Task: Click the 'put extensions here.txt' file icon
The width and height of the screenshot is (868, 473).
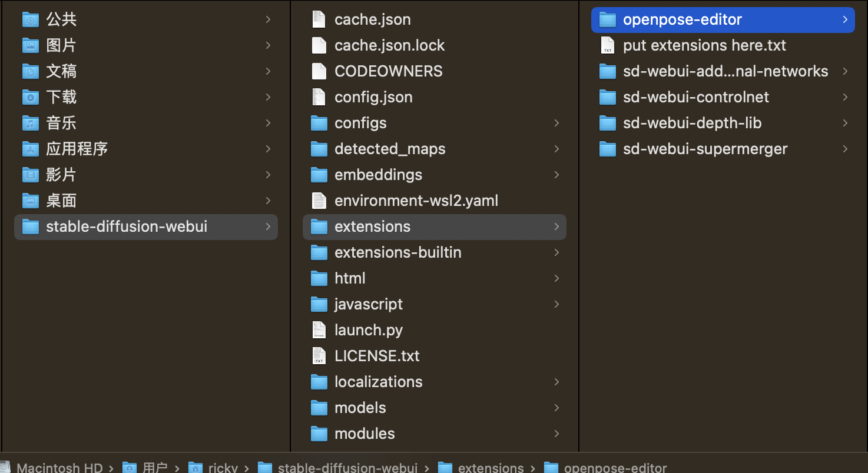Action: [607, 45]
